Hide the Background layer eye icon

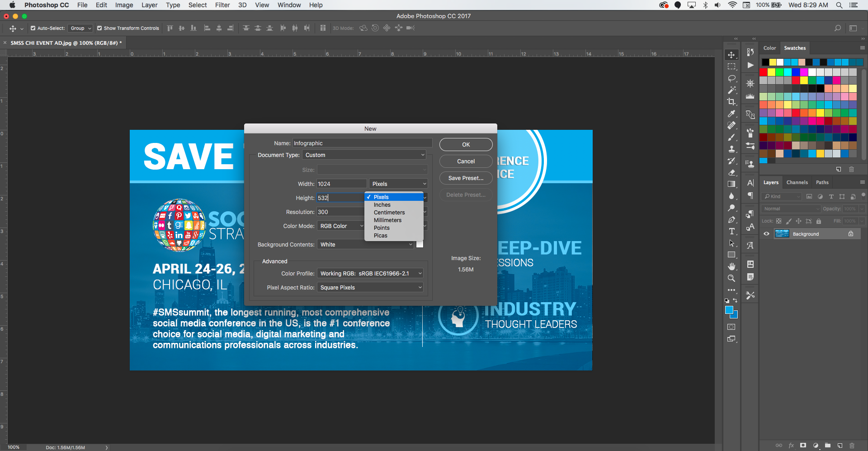[x=766, y=234]
